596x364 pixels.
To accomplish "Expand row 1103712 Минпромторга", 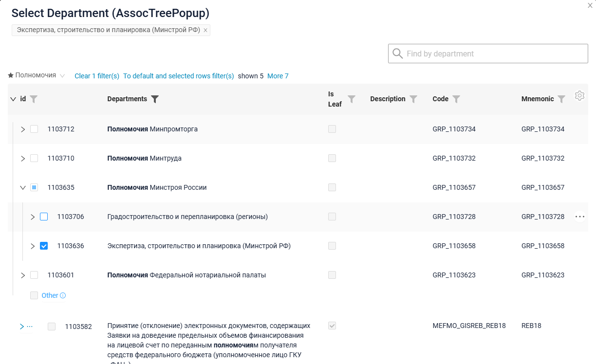I will pos(23,129).
